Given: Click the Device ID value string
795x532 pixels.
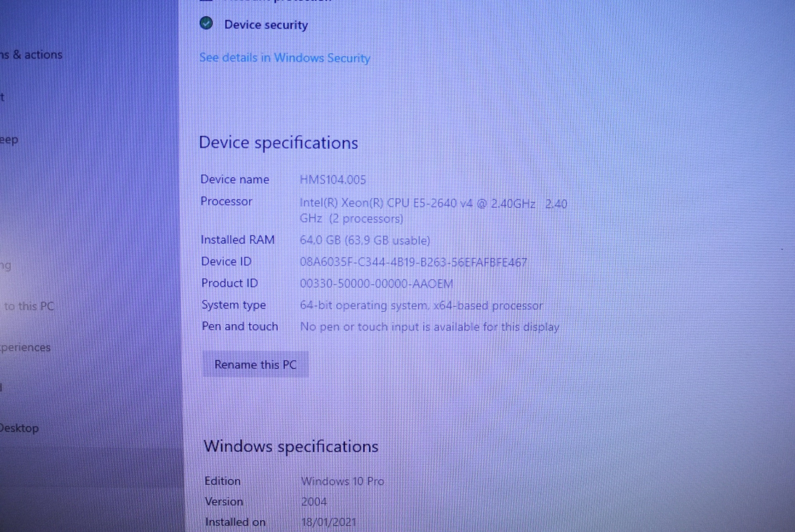Looking at the screenshot, I should point(413,262).
